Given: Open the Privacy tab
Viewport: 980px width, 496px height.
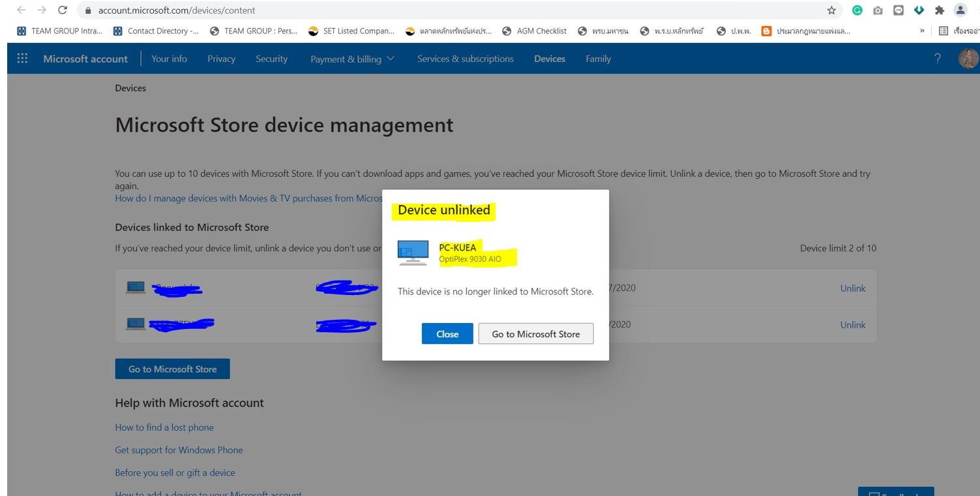Looking at the screenshot, I should [x=221, y=59].
